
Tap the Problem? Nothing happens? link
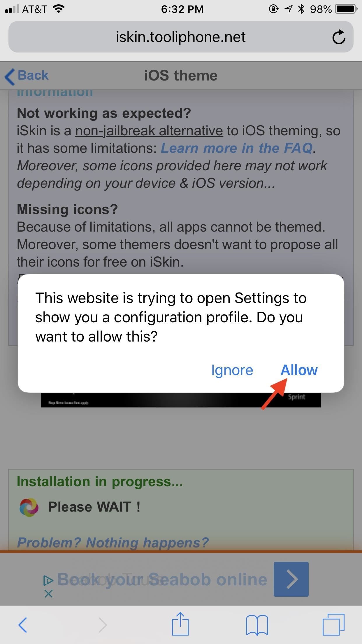(113, 542)
